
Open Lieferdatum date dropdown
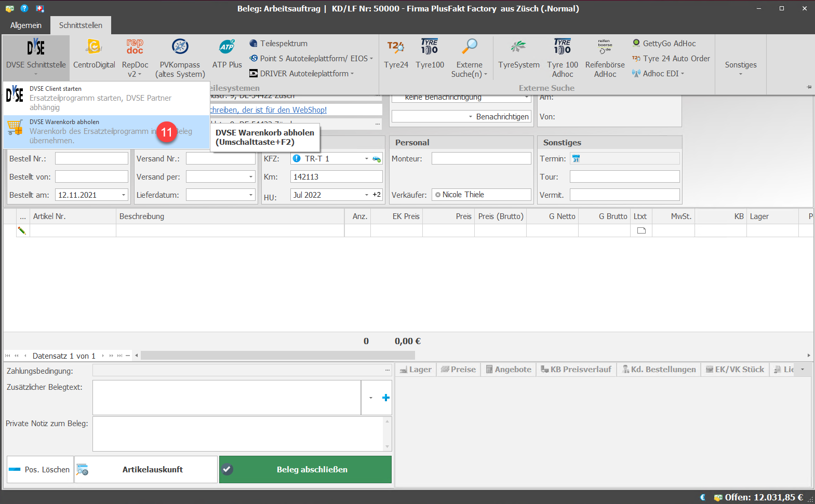click(x=251, y=195)
